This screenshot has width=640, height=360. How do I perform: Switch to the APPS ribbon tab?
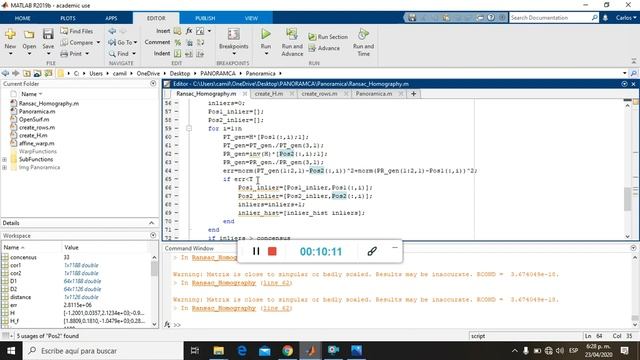111,18
